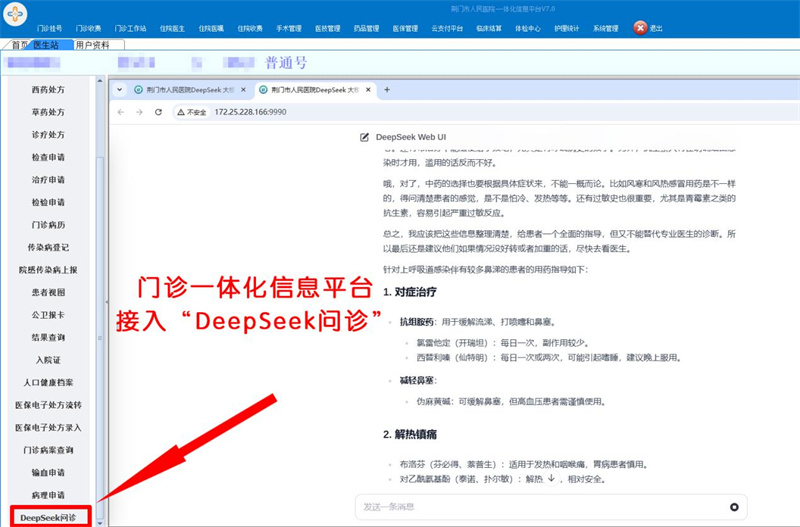Open 传染病登记 in sidebar
Image resolution: width=800 pixels, height=527 pixels.
tap(48, 247)
